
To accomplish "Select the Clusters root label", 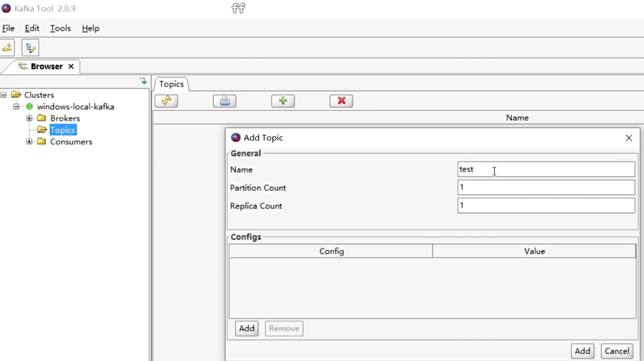I will pos(39,95).
